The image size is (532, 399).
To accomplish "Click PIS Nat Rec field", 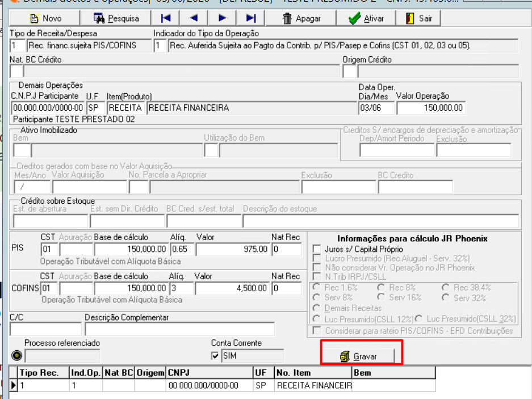I will (287, 249).
